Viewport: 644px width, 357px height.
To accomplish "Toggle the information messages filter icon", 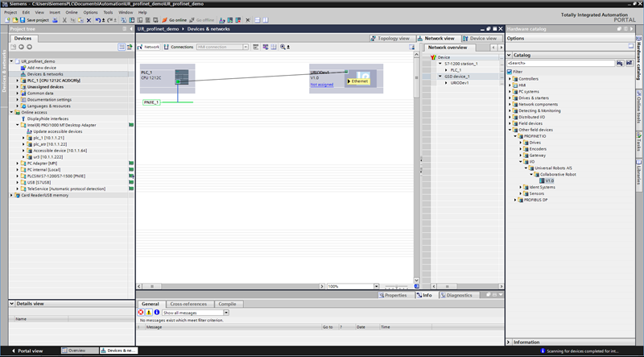I will (156, 312).
